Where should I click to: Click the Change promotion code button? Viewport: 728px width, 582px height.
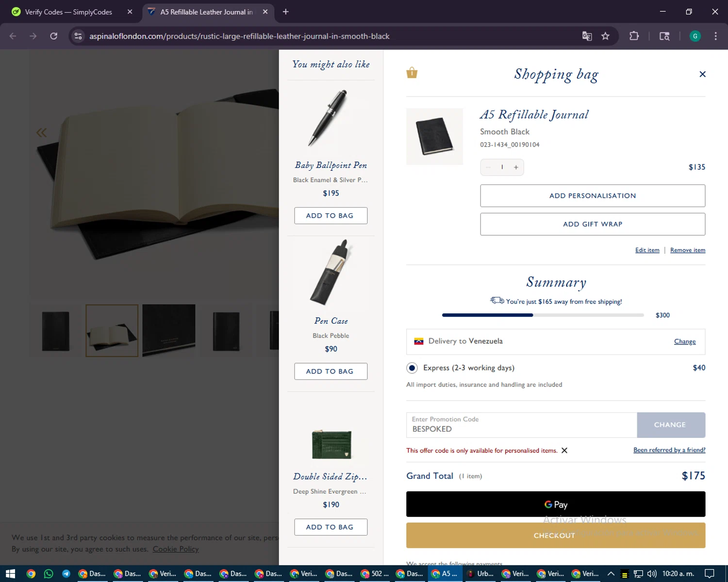pos(671,425)
